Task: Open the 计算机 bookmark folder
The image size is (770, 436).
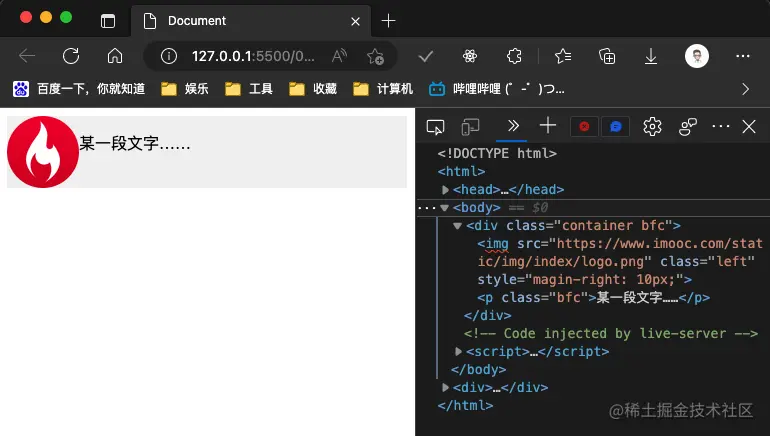Action: pos(383,89)
